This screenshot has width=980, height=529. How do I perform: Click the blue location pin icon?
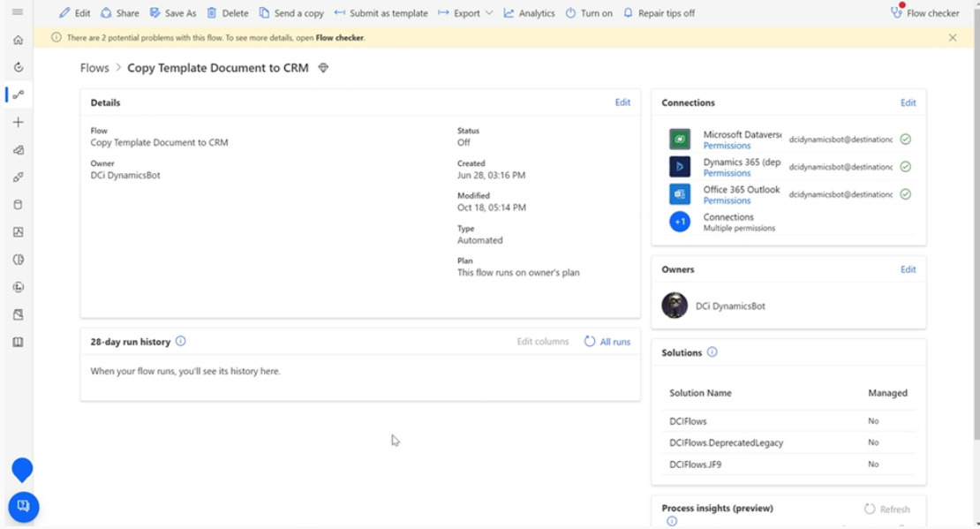pyautogui.click(x=22, y=470)
